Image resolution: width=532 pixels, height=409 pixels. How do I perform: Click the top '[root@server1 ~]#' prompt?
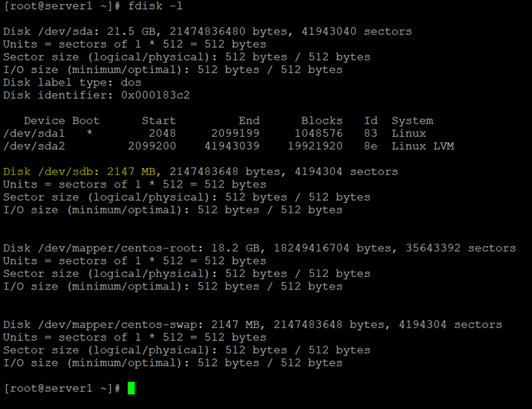tap(62, 6)
